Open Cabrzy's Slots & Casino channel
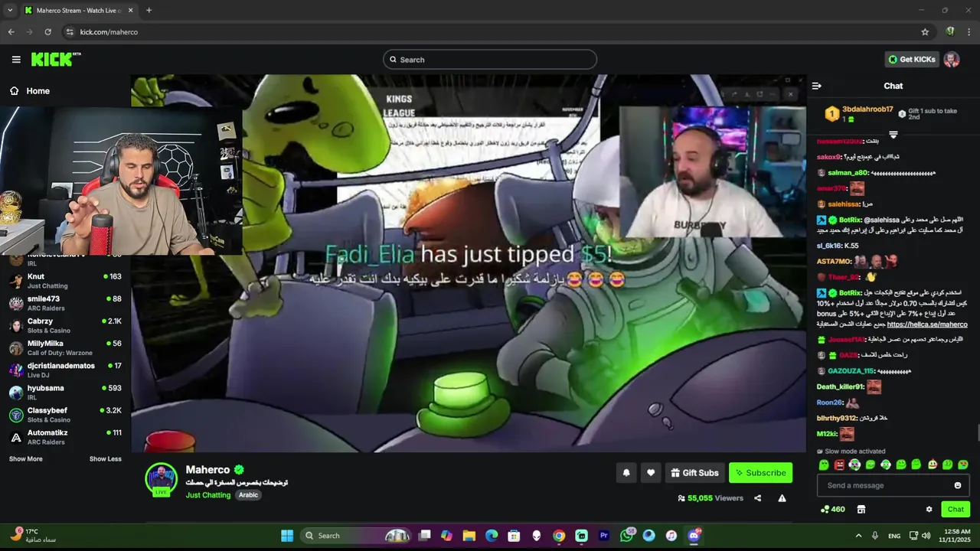The width and height of the screenshot is (980, 551). [65, 326]
